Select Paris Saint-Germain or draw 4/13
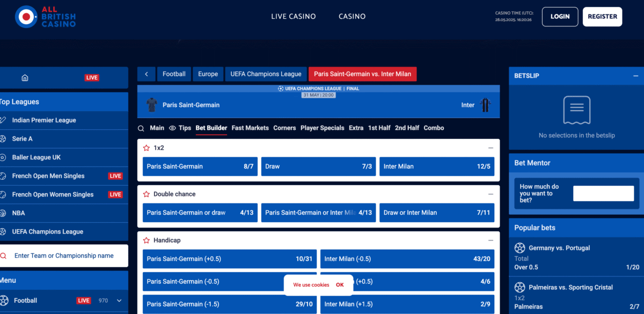Image resolution: width=644 pixels, height=314 pixels. coord(200,213)
